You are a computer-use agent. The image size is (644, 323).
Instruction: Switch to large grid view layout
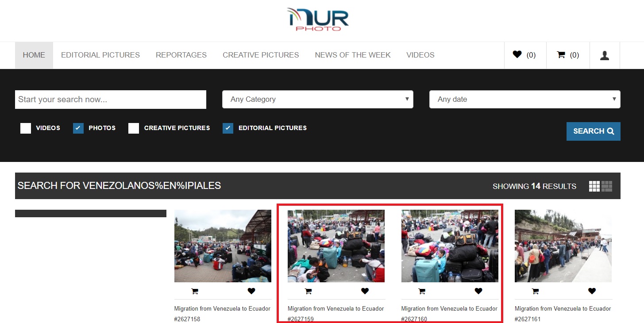point(607,186)
